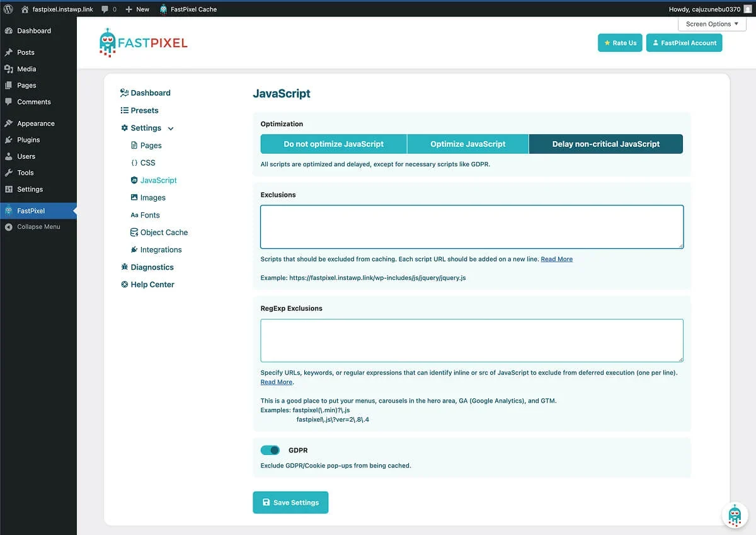Viewport: 756px width, 535px height.
Task: Click the WordPress logo in admin bar
Action: 9,9
